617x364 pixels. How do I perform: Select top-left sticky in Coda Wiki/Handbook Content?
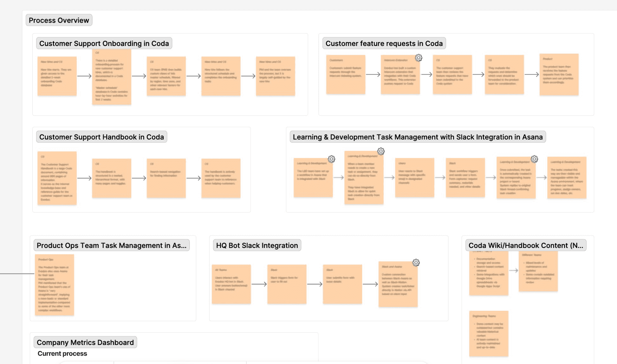coord(489,273)
